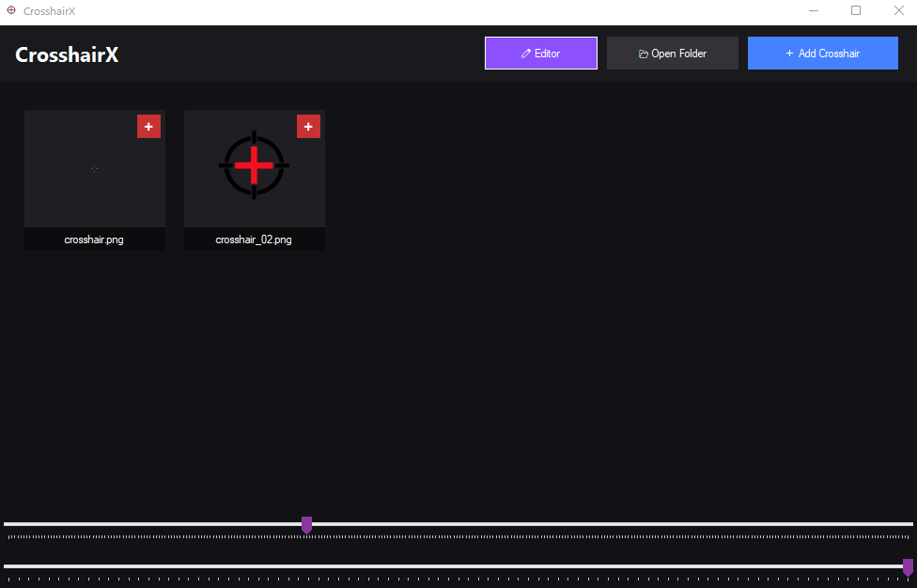This screenshot has width=917, height=588.
Task: Click the lower slider's purple handle
Action: coord(908,567)
